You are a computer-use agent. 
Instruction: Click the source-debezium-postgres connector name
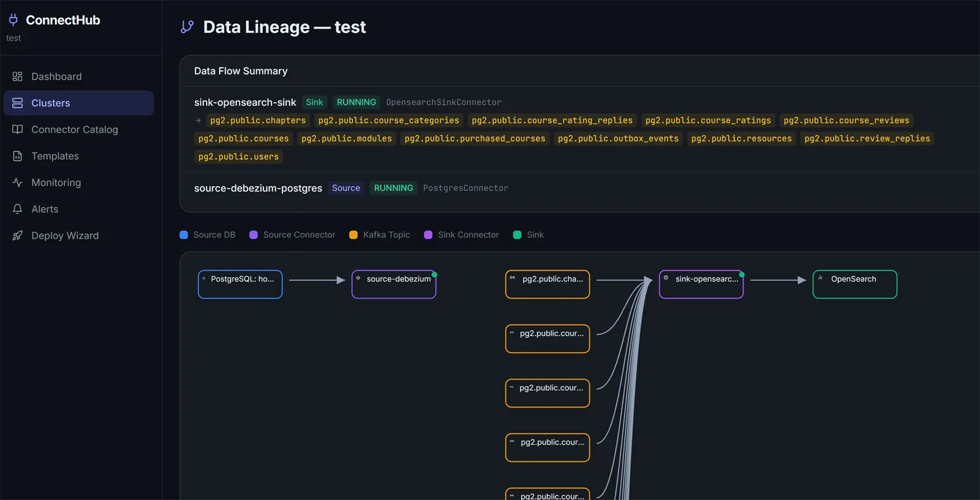point(258,188)
